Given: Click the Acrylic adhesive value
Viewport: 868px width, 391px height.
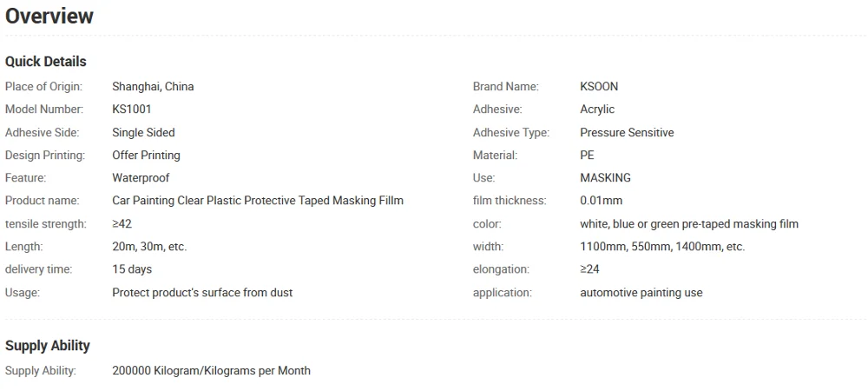Looking at the screenshot, I should [x=597, y=109].
